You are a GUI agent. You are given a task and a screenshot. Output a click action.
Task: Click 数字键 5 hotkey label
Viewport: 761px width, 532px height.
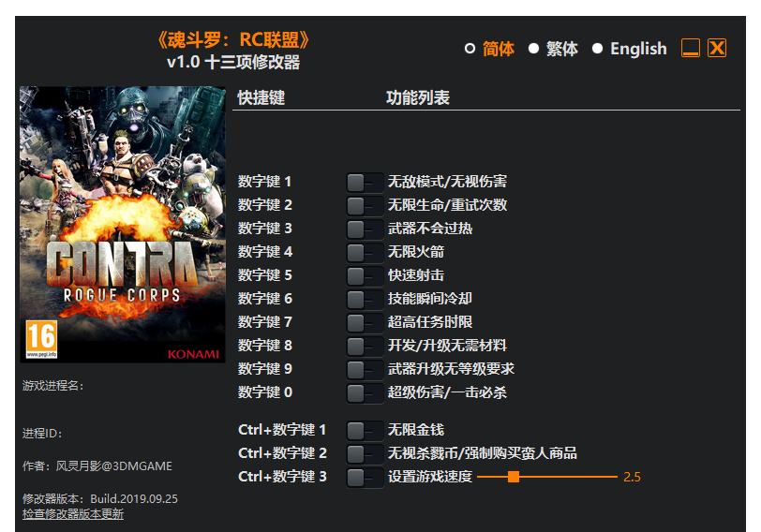[264, 275]
